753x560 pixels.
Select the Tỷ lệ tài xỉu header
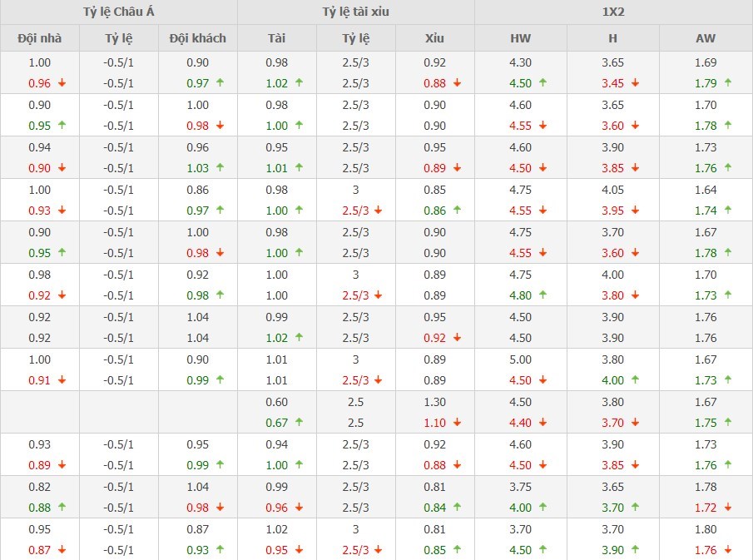355,12
